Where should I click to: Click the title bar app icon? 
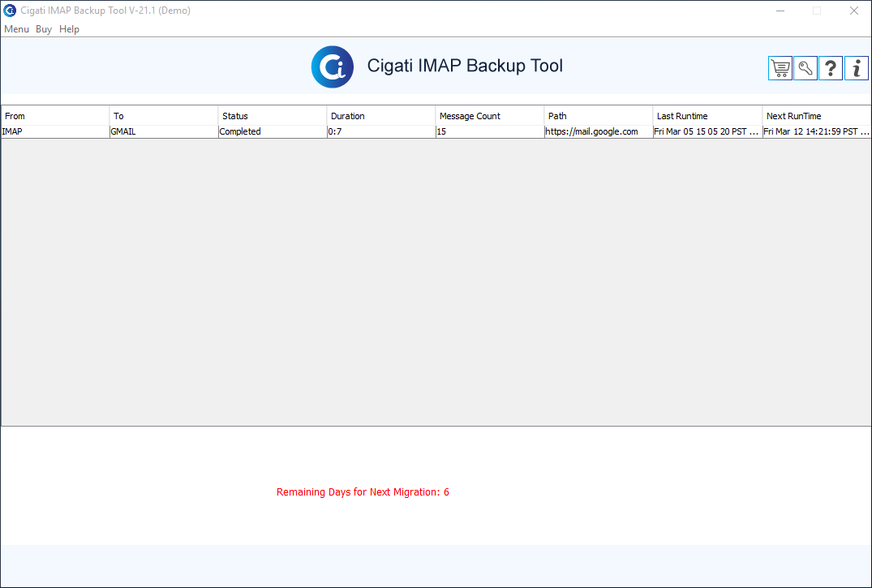coord(10,11)
